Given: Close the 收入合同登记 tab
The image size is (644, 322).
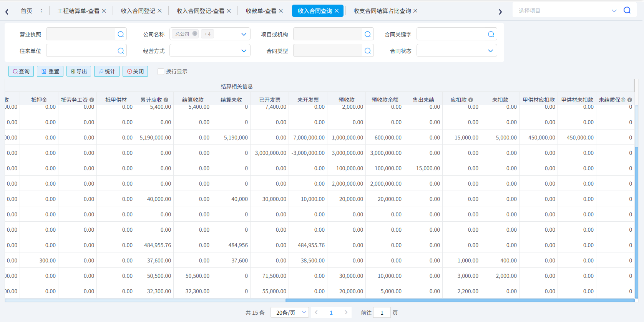Looking at the screenshot, I should click(160, 11).
